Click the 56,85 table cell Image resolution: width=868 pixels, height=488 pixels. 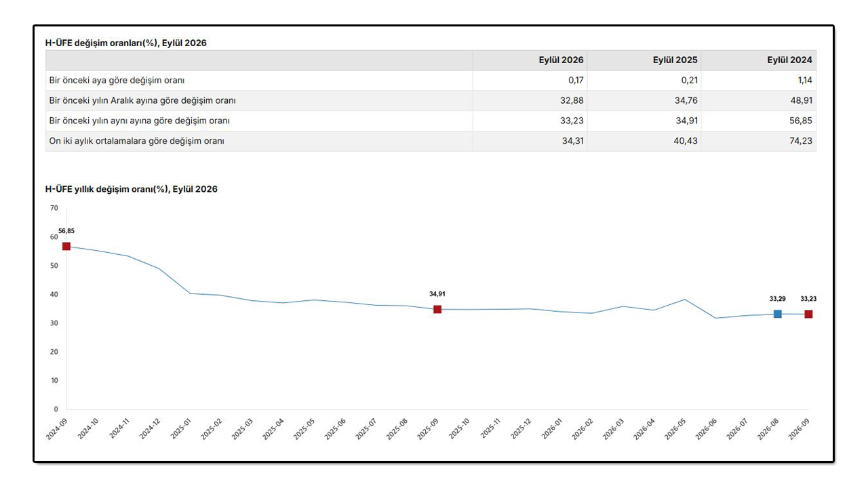pyautogui.click(x=759, y=121)
